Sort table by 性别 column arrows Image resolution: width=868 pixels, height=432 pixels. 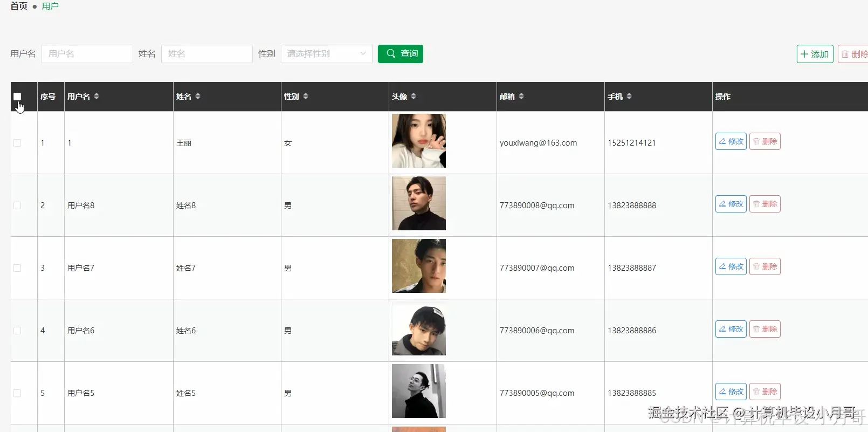(306, 96)
